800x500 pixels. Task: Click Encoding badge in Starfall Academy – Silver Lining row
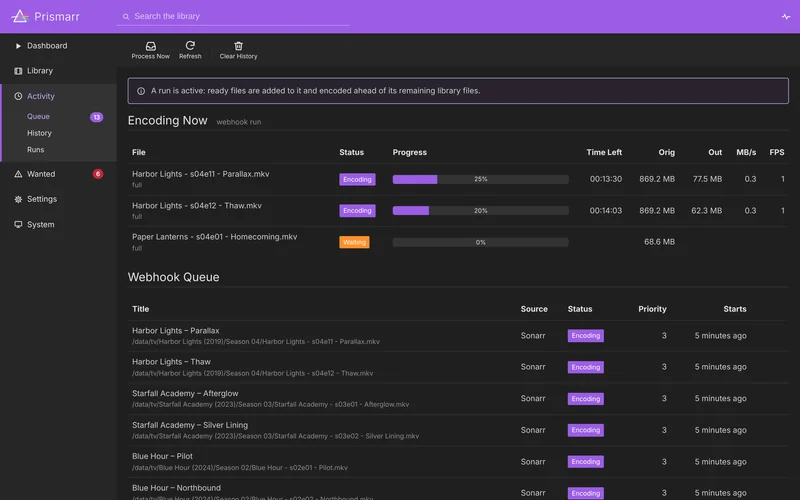pyautogui.click(x=586, y=430)
